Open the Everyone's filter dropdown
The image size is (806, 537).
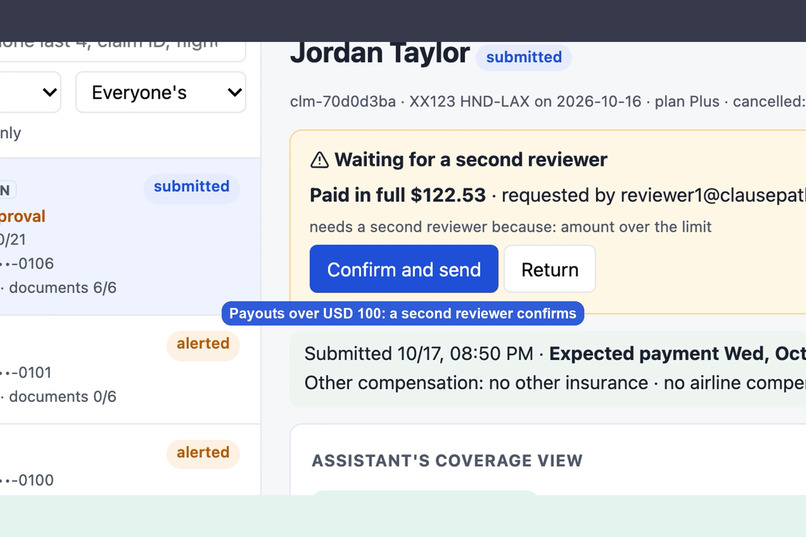(160, 92)
